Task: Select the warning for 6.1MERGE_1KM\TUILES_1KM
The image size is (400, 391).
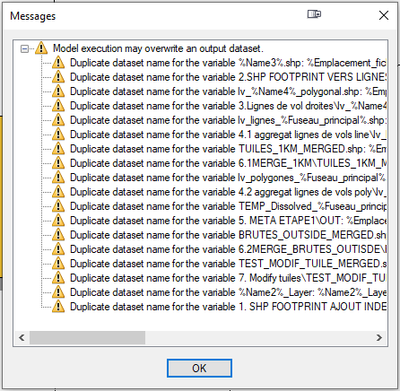Action: pyautogui.click(x=228, y=163)
